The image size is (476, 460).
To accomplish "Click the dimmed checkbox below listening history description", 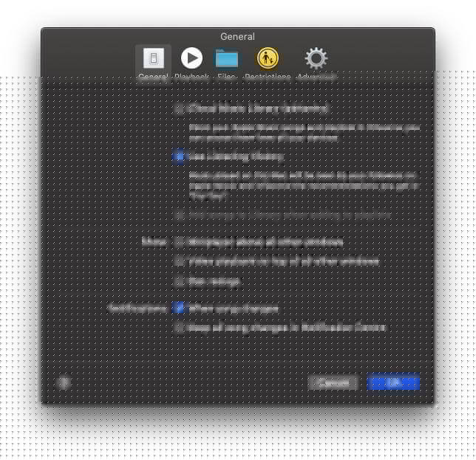I will tap(180, 215).
